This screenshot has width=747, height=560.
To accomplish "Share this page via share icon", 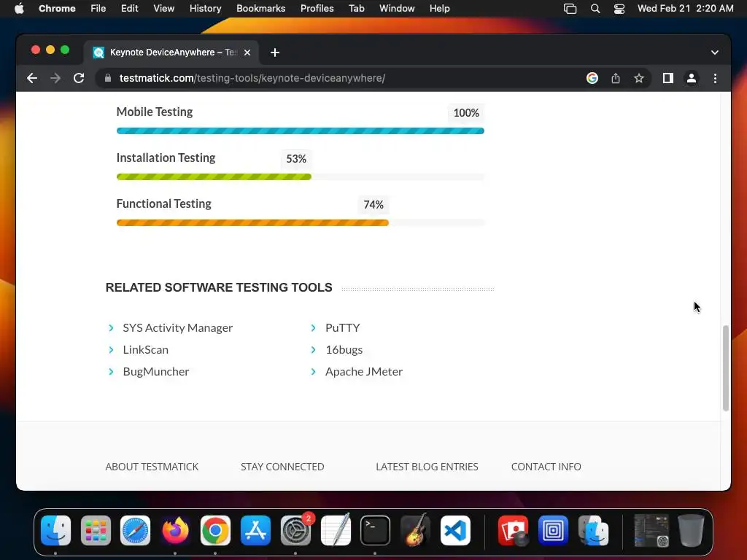I will [616, 78].
